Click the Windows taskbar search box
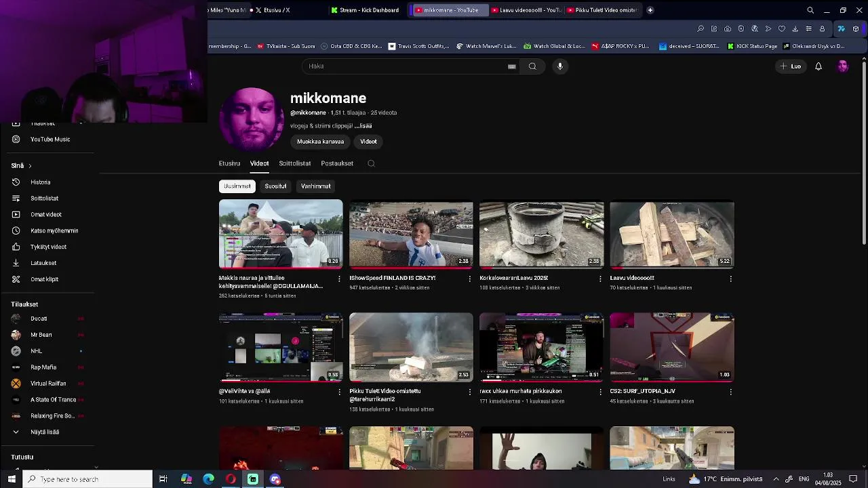868x488 pixels. pos(88,479)
